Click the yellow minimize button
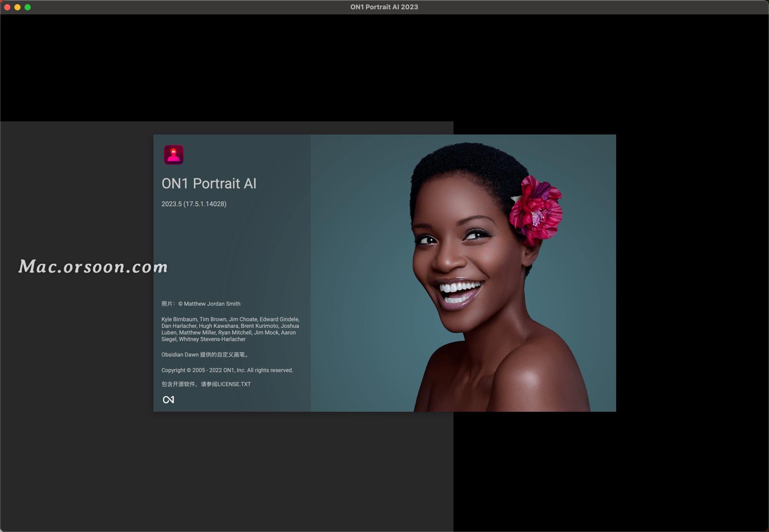 pyautogui.click(x=17, y=7)
